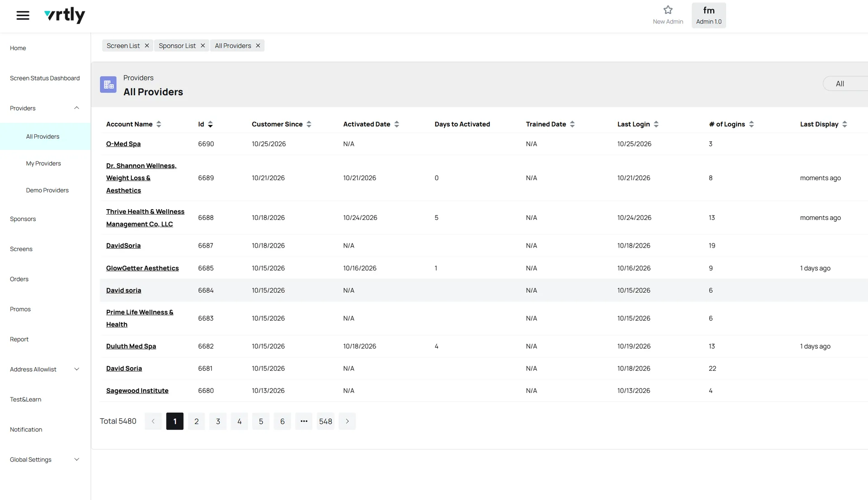Viewport: 868px width, 500px height.
Task: Sort by Customer Since column
Action: [x=309, y=124]
